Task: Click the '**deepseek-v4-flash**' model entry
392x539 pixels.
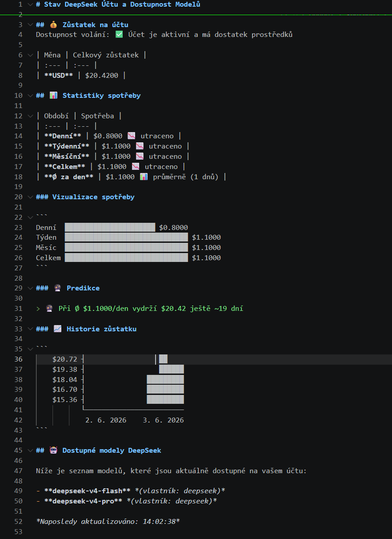Action: pyautogui.click(x=87, y=491)
